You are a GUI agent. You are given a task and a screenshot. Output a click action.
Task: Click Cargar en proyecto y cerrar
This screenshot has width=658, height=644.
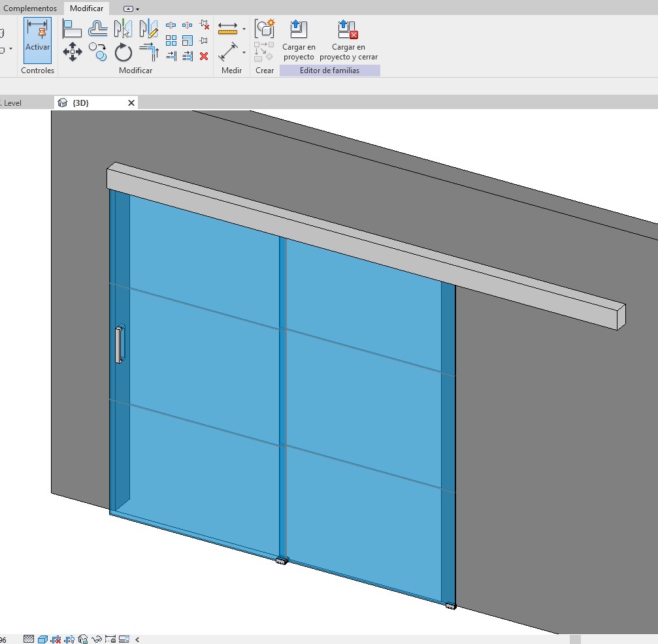[x=348, y=40]
